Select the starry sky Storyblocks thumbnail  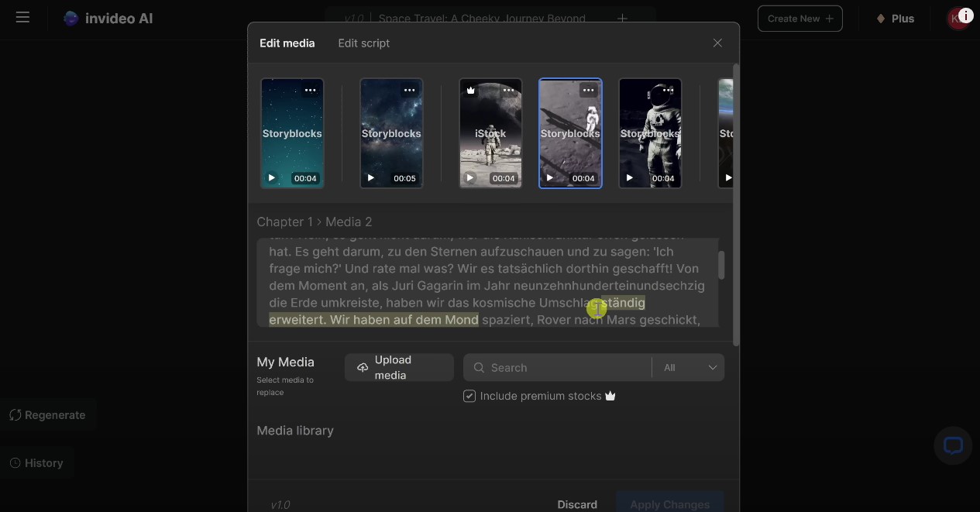click(x=292, y=133)
